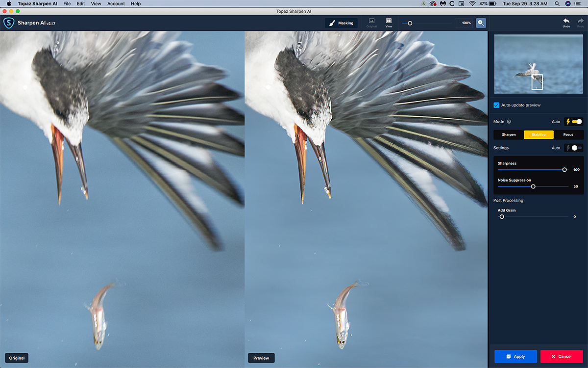Open the View layout options
The height and width of the screenshot is (368, 588).
pyautogui.click(x=389, y=23)
